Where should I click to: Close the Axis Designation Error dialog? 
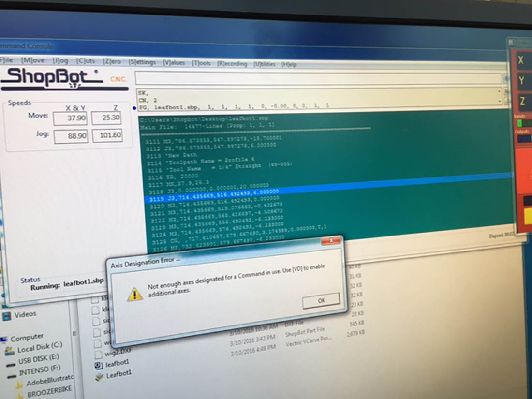331,240
